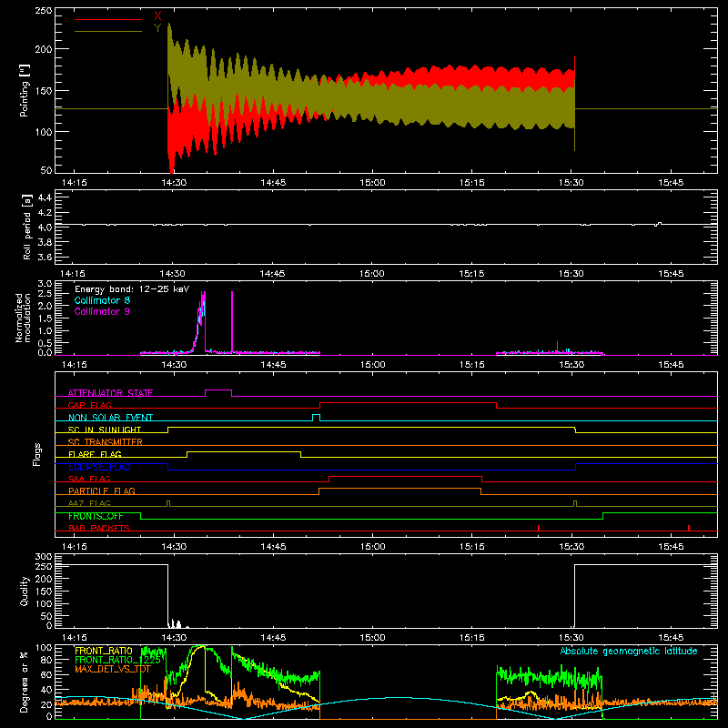Click the ATTENUATOR_STATE flag label
The height and width of the screenshot is (728, 728).
pos(110,393)
